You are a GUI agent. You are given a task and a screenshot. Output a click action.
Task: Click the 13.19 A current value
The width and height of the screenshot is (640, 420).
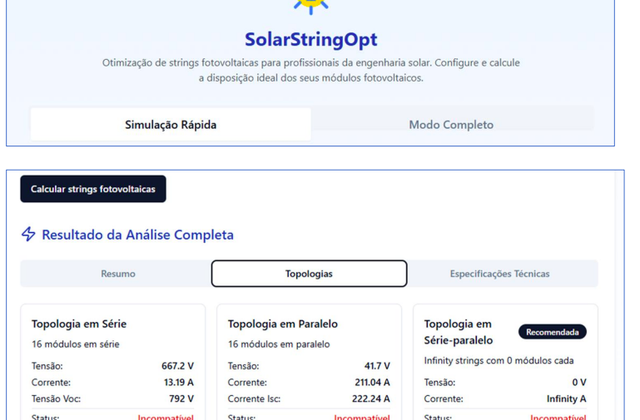point(179,382)
